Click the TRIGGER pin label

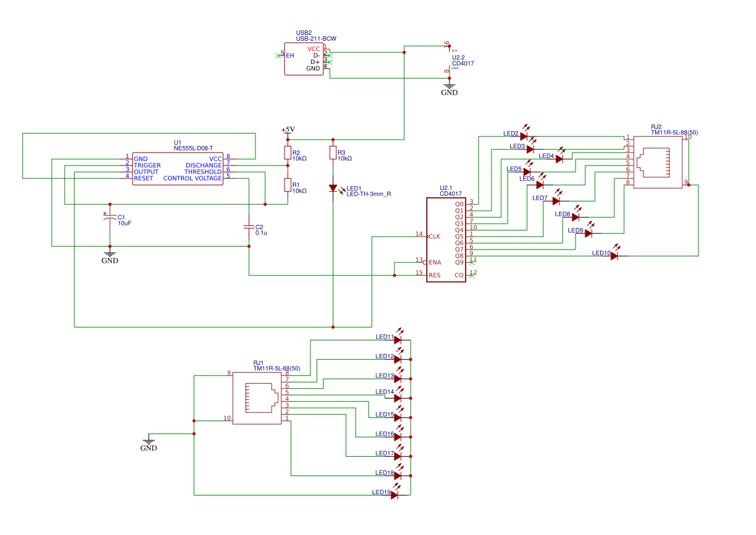pyautogui.click(x=147, y=165)
